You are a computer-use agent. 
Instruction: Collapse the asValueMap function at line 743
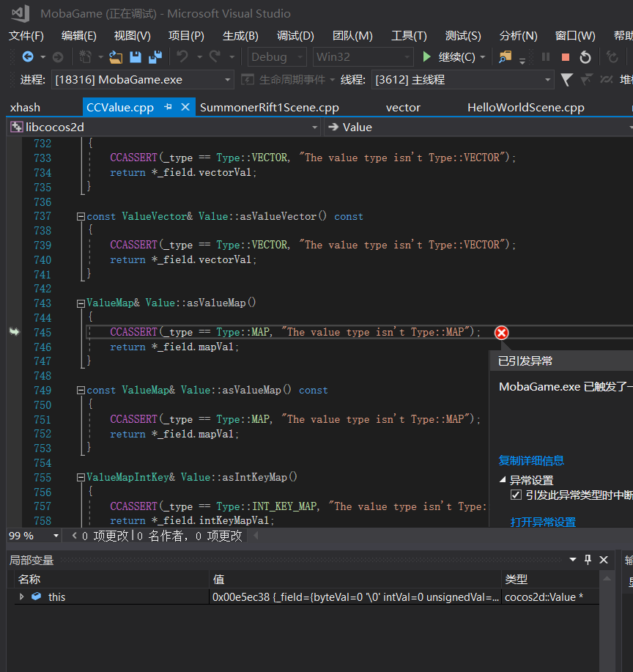pyautogui.click(x=81, y=303)
